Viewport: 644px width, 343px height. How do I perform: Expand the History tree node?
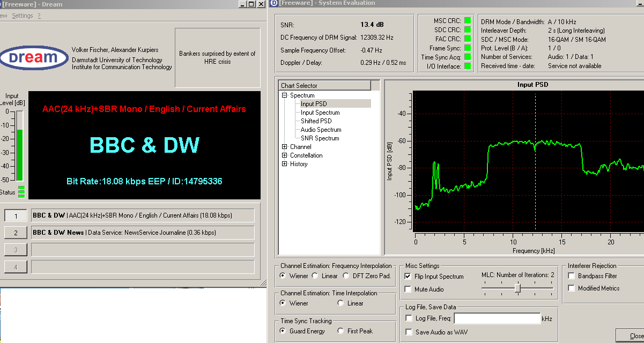click(x=285, y=164)
